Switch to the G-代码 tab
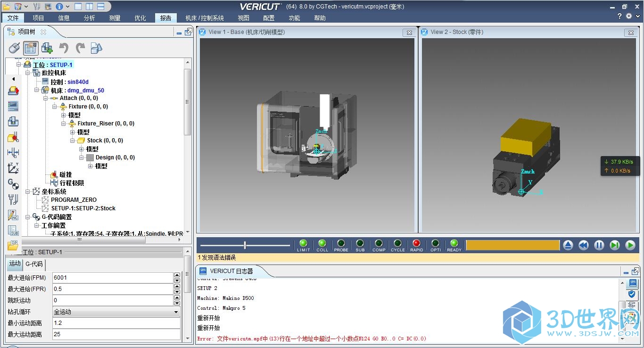Image resolution: width=644 pixels, height=348 pixels. click(x=34, y=264)
